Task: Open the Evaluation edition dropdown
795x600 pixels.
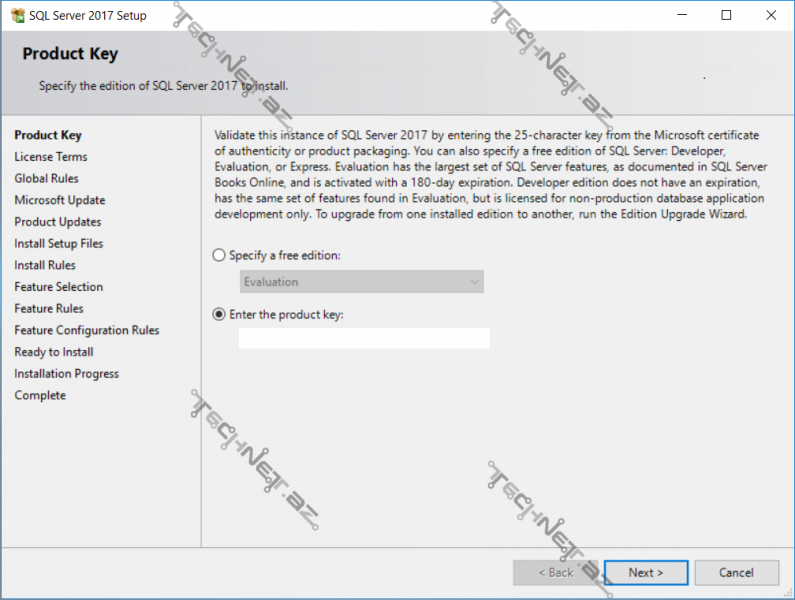Action: pyautogui.click(x=362, y=282)
